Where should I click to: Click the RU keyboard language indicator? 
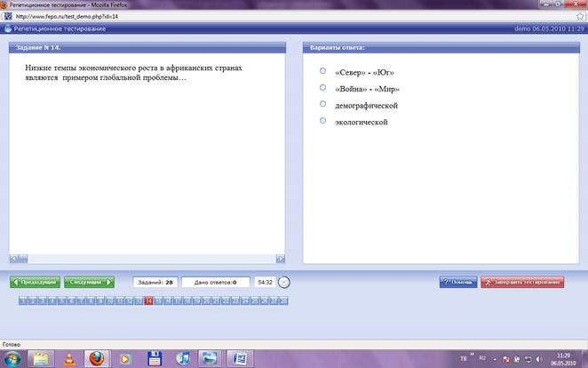tap(482, 358)
